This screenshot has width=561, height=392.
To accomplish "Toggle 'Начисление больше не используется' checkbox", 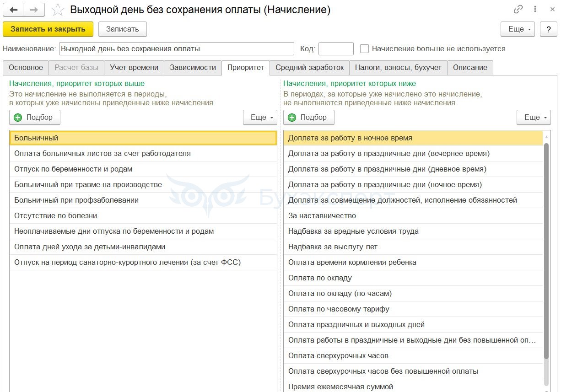I will point(364,48).
